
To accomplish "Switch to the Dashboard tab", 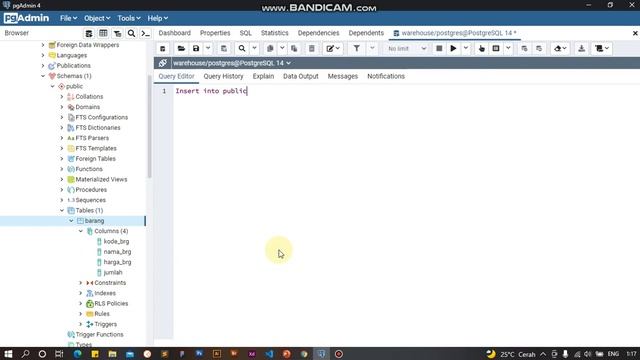I will [175, 33].
